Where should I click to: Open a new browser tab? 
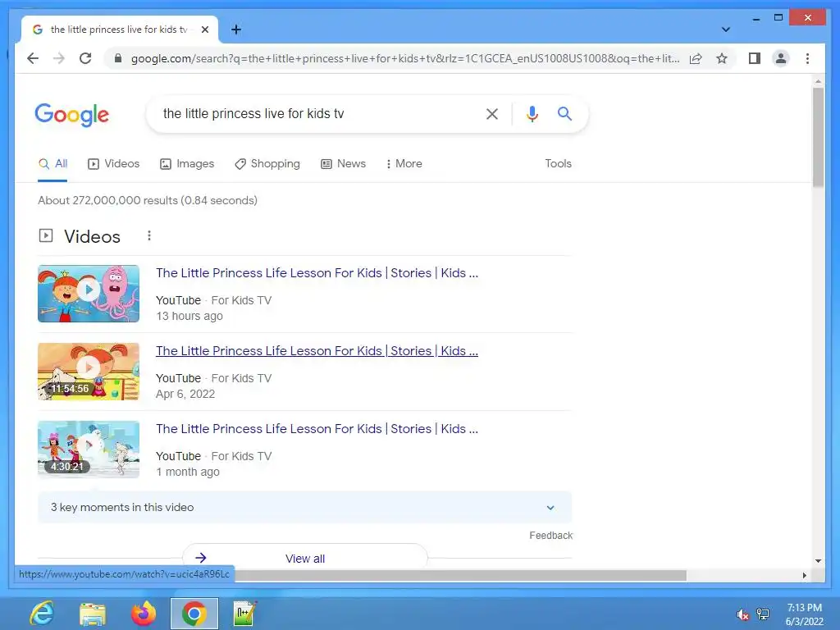pyautogui.click(x=235, y=30)
